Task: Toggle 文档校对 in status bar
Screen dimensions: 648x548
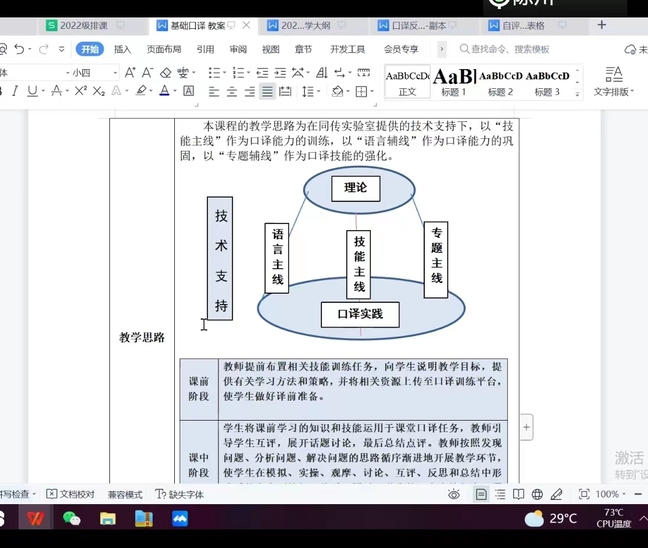Action: 71,494
